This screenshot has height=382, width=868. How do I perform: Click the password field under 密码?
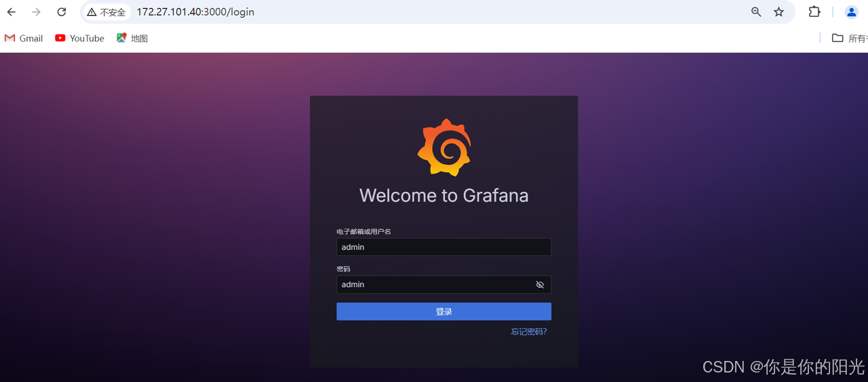point(443,284)
